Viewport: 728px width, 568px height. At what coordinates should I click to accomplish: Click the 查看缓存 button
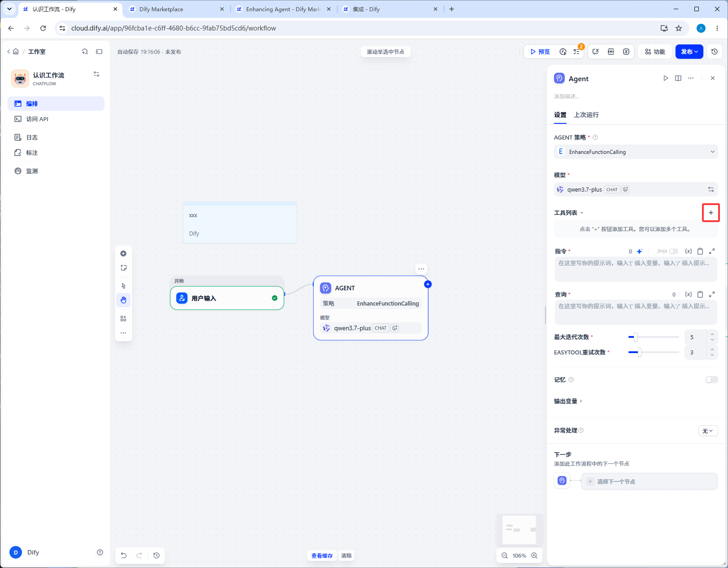322,555
